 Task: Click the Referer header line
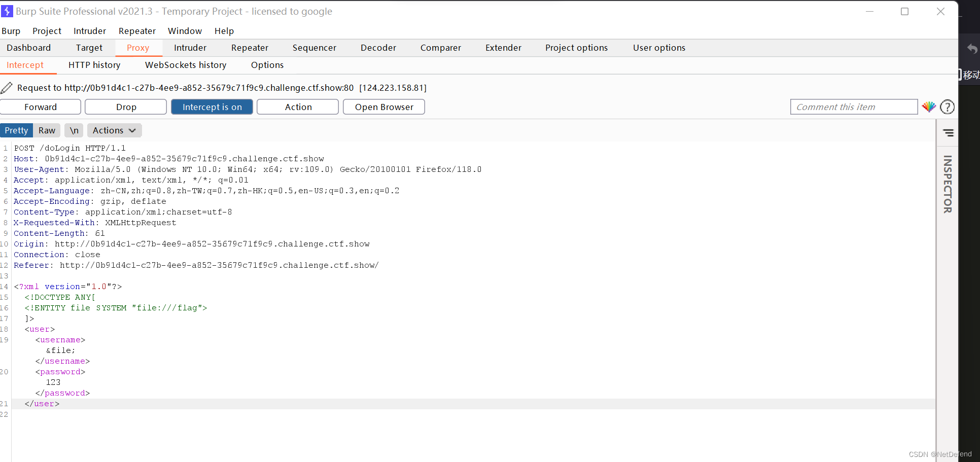pos(196,265)
